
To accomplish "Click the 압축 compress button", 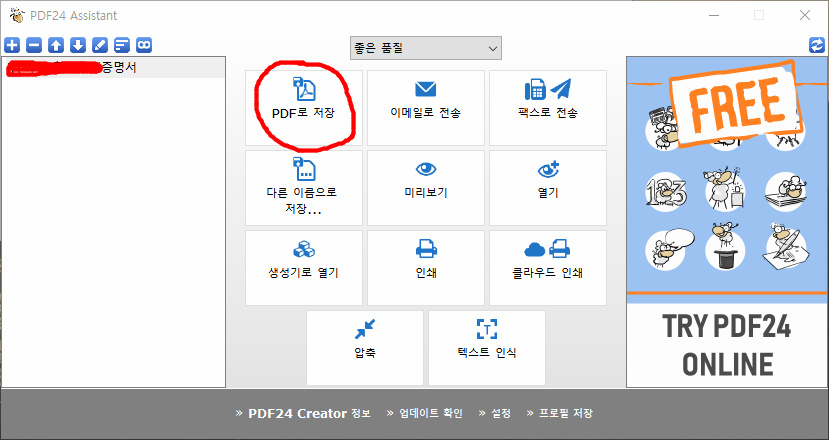I will (x=365, y=348).
